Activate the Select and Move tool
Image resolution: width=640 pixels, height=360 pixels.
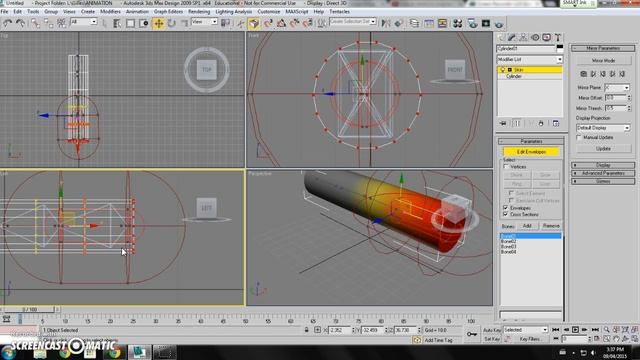coord(158,23)
